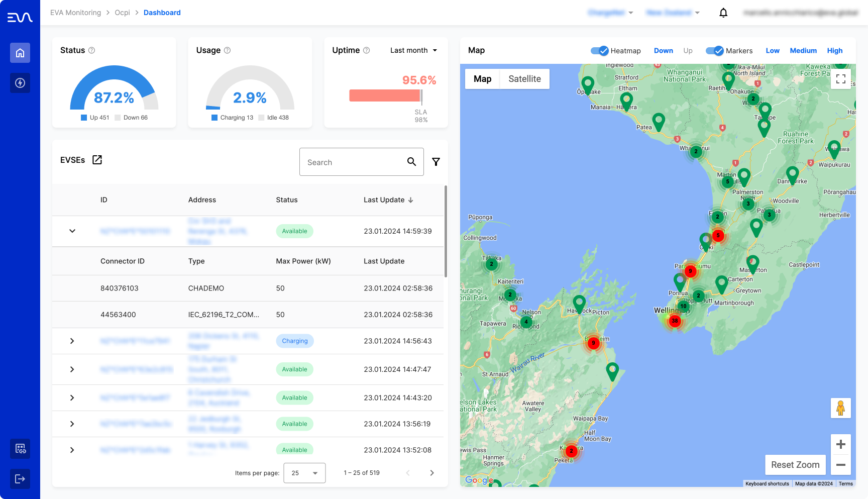This screenshot has width=868, height=499.
Task: Click the Dashboard breadcrumb
Action: pos(162,13)
